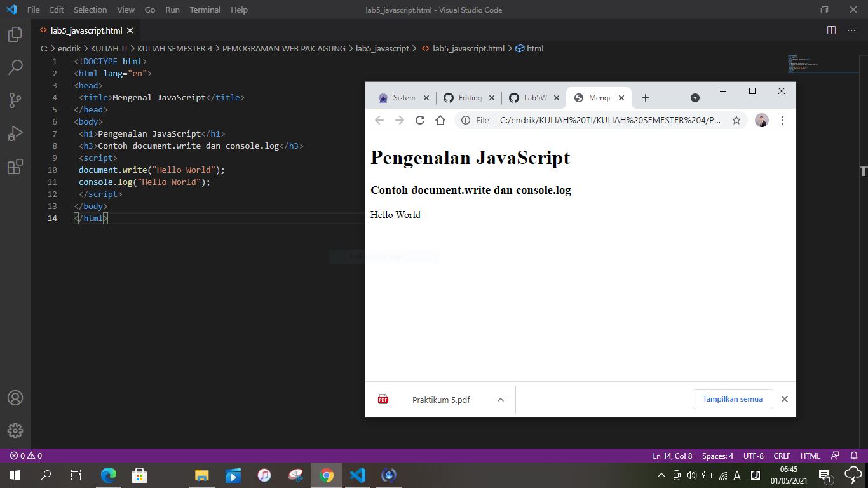The height and width of the screenshot is (488, 868).
Task: Bookmark this page with the star icon
Action: coord(736,119)
